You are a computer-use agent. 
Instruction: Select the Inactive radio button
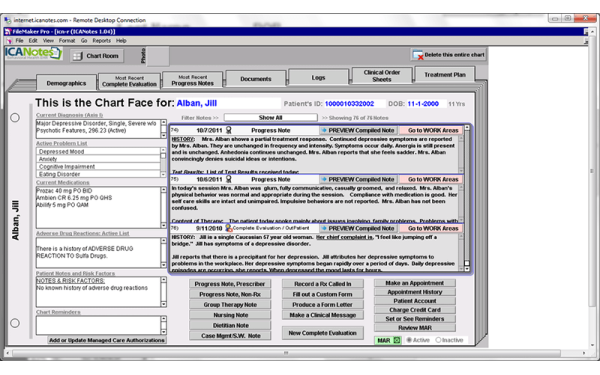(439, 340)
